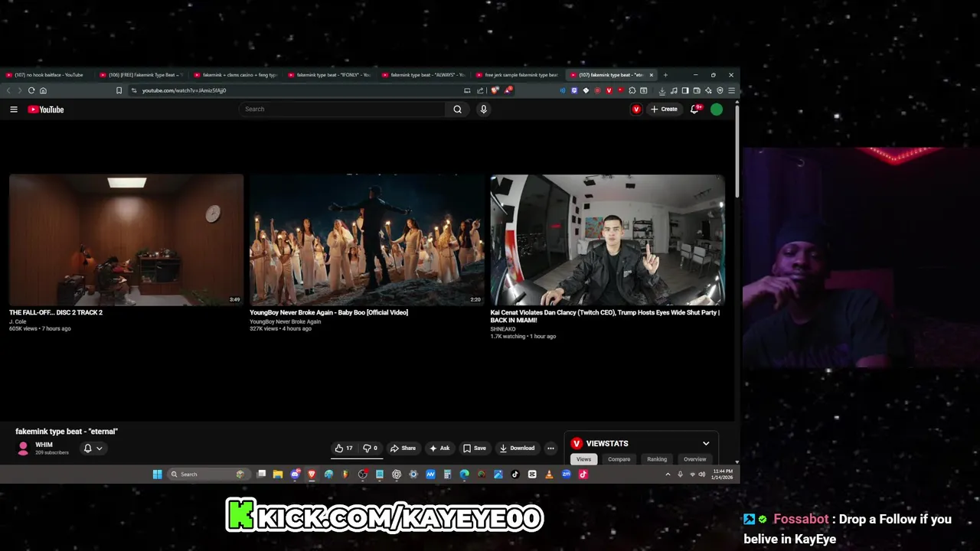Toggle WHIM channel notification bell preferences
980x551 pixels.
tap(92, 448)
